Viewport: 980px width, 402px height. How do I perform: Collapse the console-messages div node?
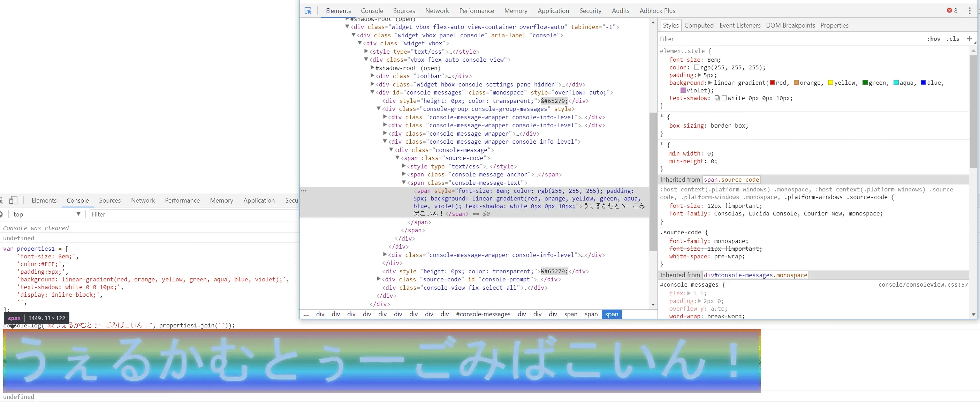[372, 92]
